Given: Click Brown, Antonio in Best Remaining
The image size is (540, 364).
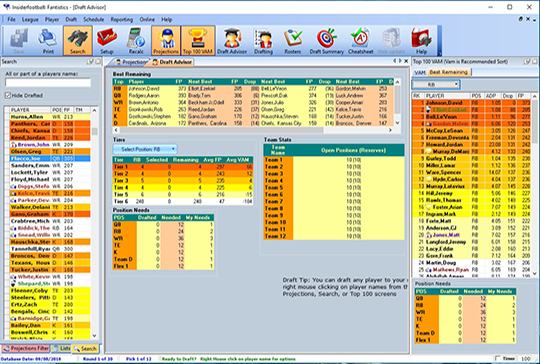Looking at the screenshot, I should (144, 102).
